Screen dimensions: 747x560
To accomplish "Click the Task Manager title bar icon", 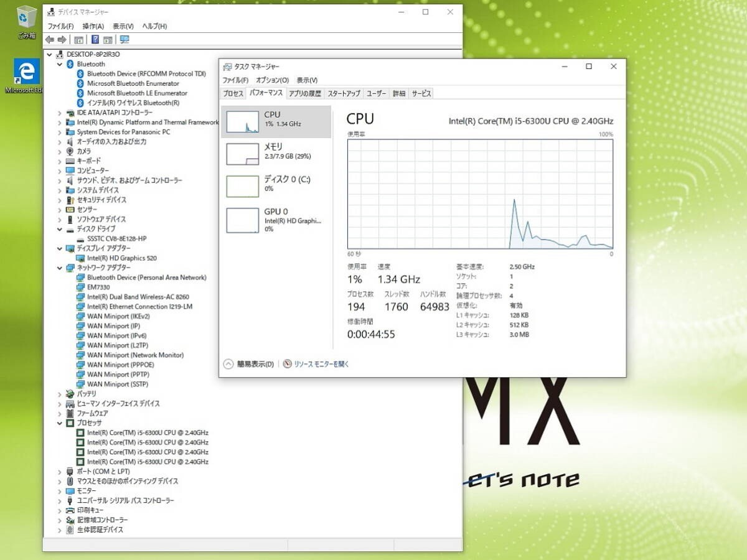I will [x=228, y=67].
